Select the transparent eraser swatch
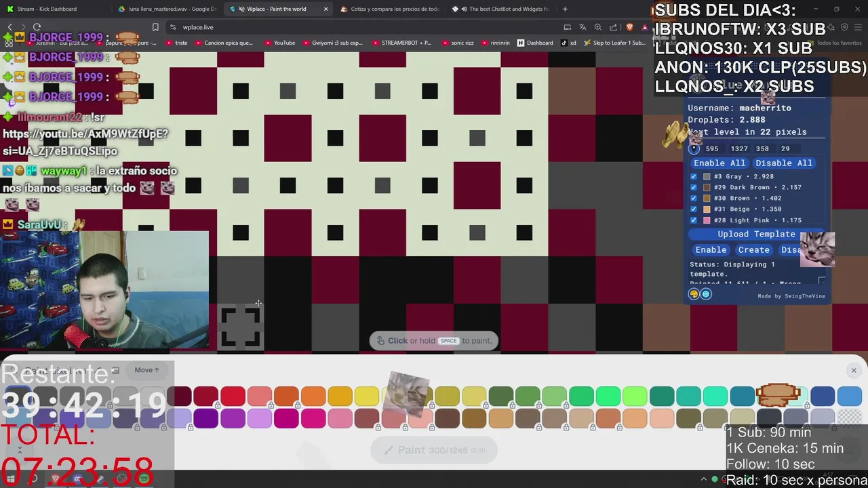This screenshot has height=488, width=868. coord(849,418)
